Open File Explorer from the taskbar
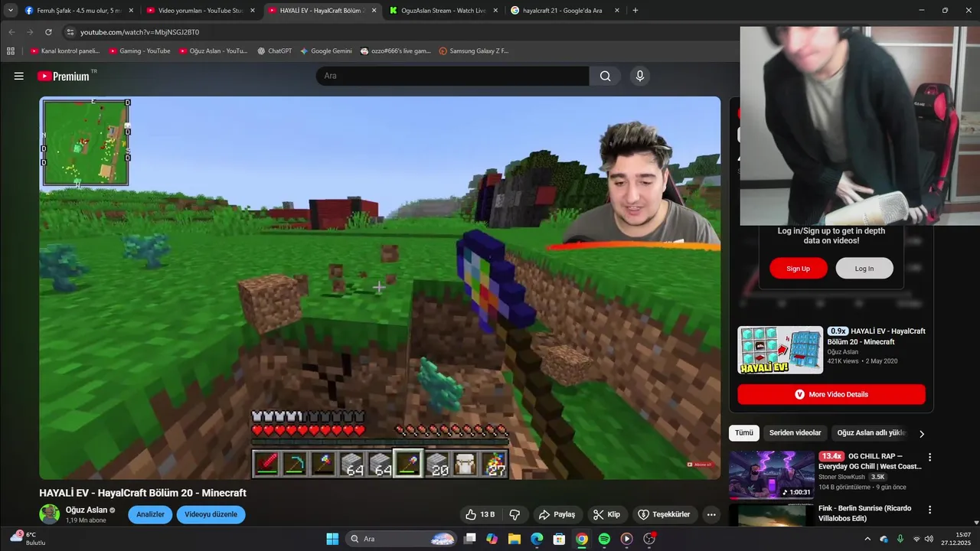This screenshot has height=551, width=980. click(x=514, y=539)
